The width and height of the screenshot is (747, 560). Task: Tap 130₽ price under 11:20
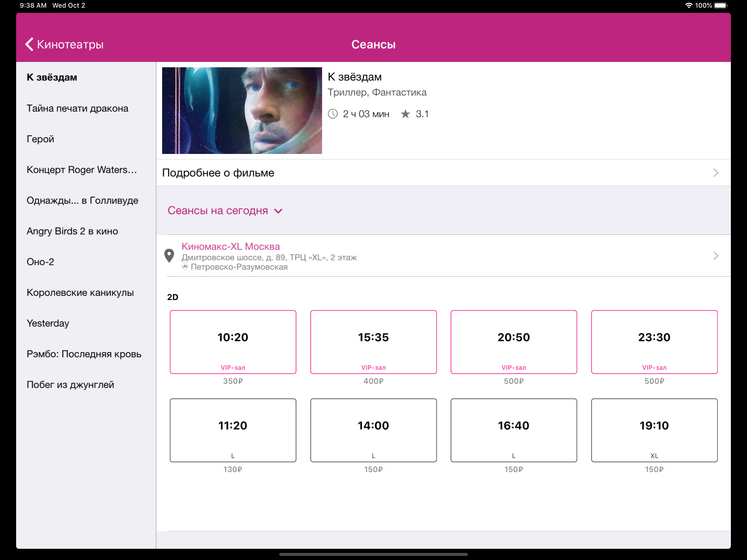[233, 469]
